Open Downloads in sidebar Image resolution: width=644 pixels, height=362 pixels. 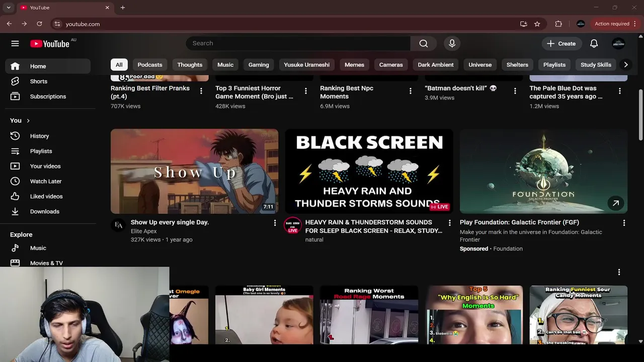click(x=48, y=211)
